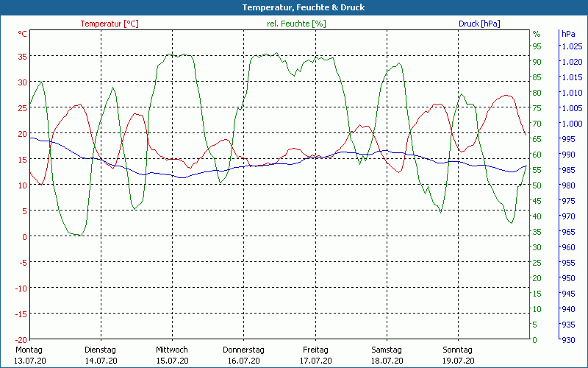This screenshot has height=368, width=588.
Task: Click red temperature axis value "30"
Action: coord(23,82)
